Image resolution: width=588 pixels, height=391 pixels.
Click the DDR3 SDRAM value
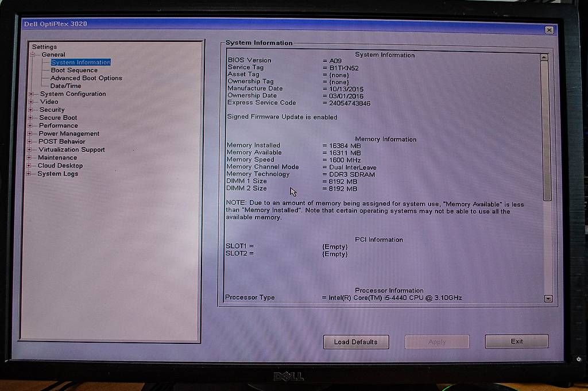click(352, 175)
